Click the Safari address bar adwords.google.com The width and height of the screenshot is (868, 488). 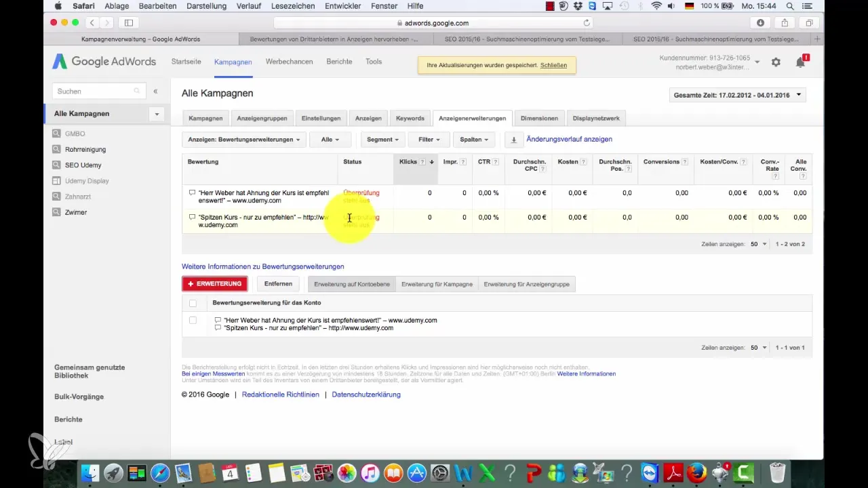[434, 22]
